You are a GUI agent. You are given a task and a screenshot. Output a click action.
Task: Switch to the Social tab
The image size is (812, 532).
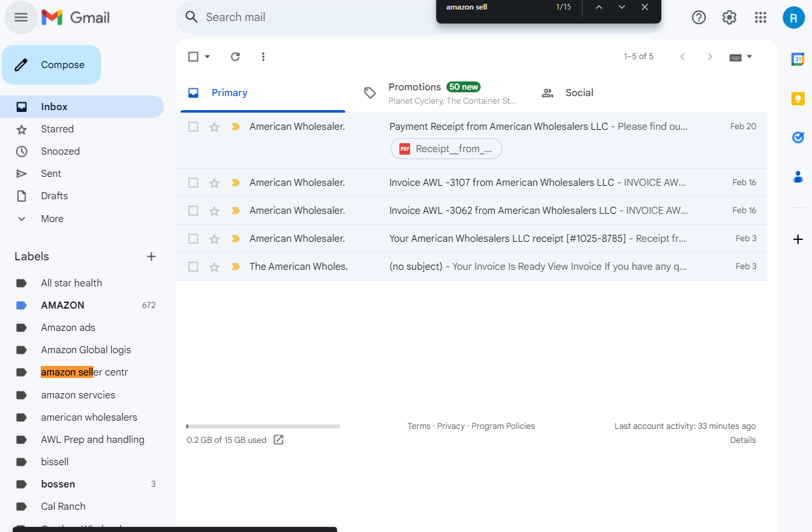pos(617,93)
